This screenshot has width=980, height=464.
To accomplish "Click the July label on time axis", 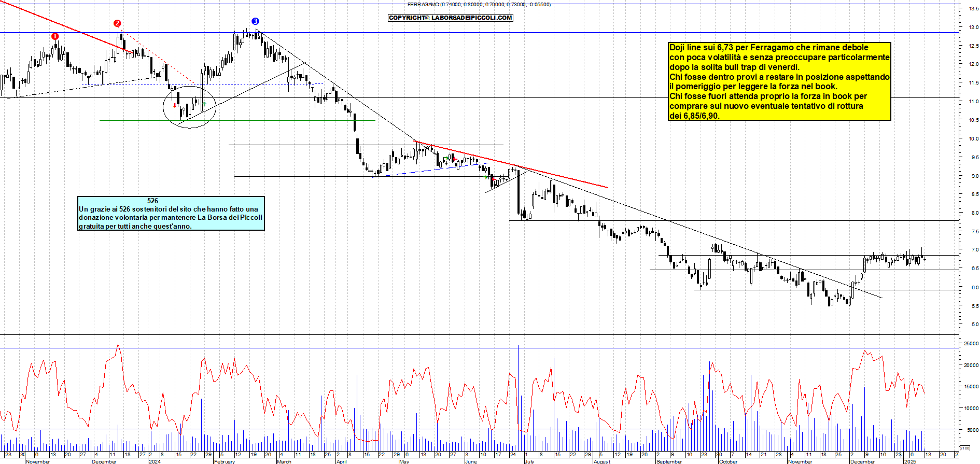I will tap(529, 461).
